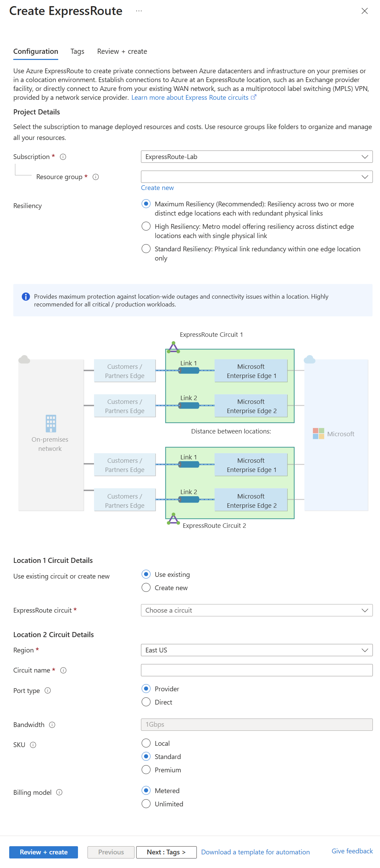Open the ellipsis menu beside Create ExpressRoute
This screenshot has width=380, height=868.
[x=139, y=11]
